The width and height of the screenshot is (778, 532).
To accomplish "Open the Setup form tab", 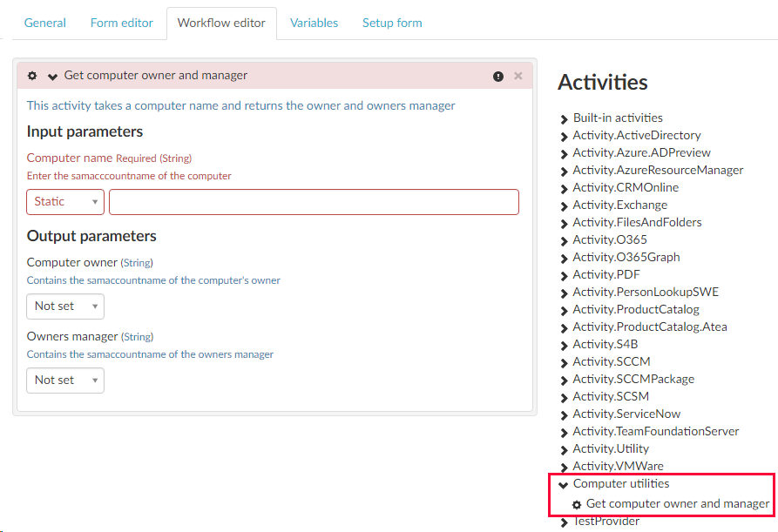I will pos(392,23).
